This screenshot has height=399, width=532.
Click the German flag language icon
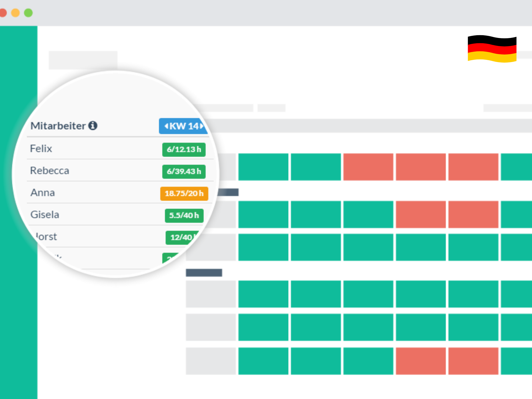point(492,49)
